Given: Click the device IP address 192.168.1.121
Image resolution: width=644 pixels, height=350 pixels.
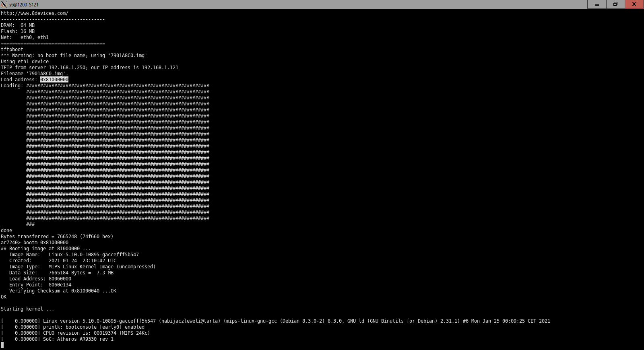Looking at the screenshot, I should point(160,68).
